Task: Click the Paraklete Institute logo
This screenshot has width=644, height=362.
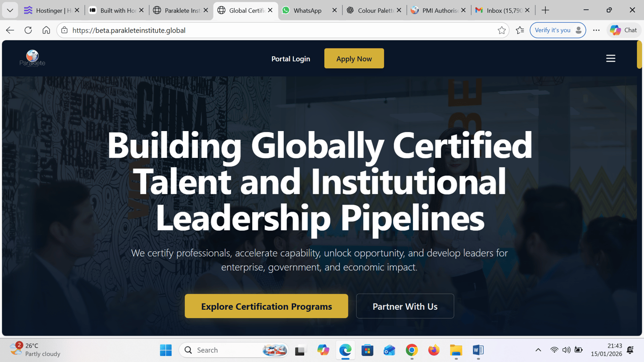Action: (32, 58)
